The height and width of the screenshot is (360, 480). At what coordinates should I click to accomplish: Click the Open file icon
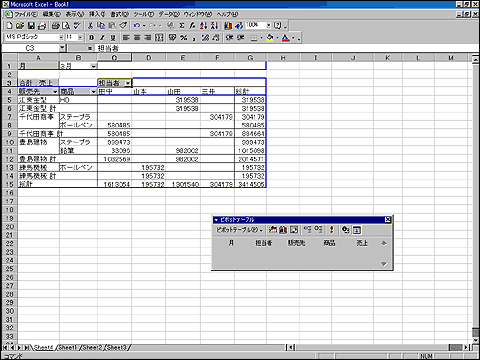pyautogui.click(x=20, y=25)
